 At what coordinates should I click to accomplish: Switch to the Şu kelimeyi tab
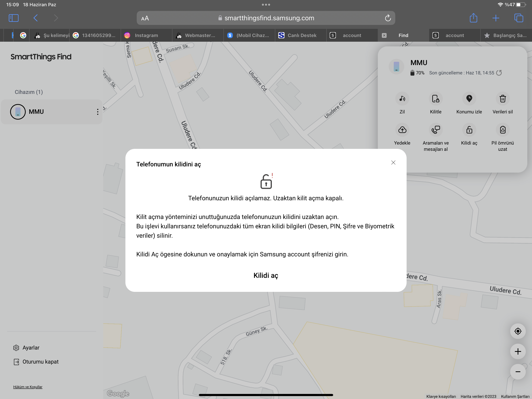[x=49, y=35]
